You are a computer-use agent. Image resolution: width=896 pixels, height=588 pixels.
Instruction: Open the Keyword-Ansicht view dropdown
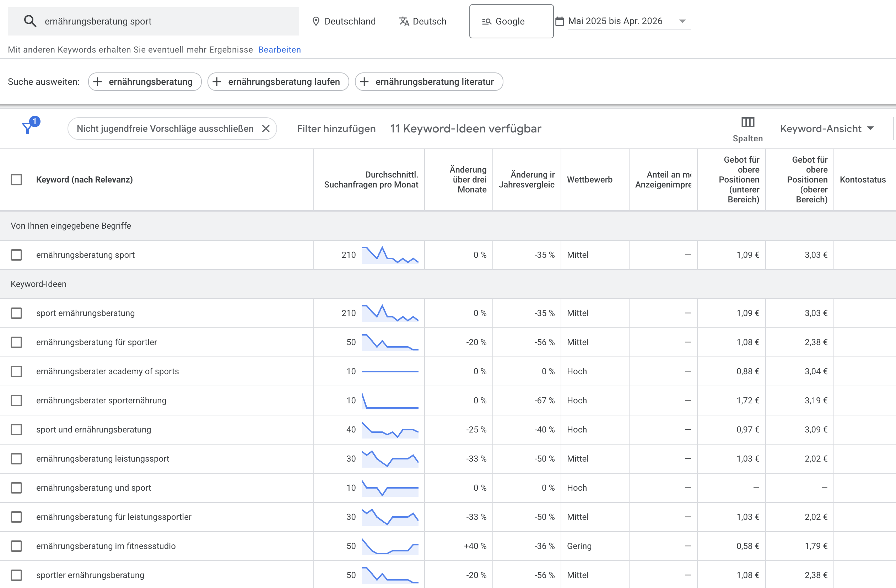pos(827,129)
